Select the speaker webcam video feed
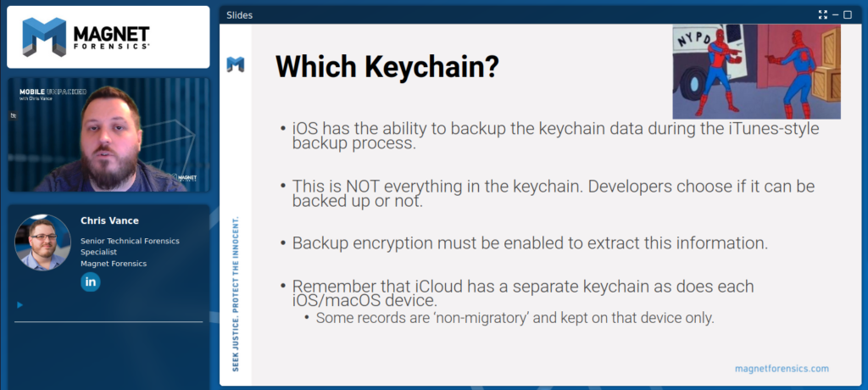Image resolution: width=868 pixels, height=390 pixels. pyautogui.click(x=108, y=135)
